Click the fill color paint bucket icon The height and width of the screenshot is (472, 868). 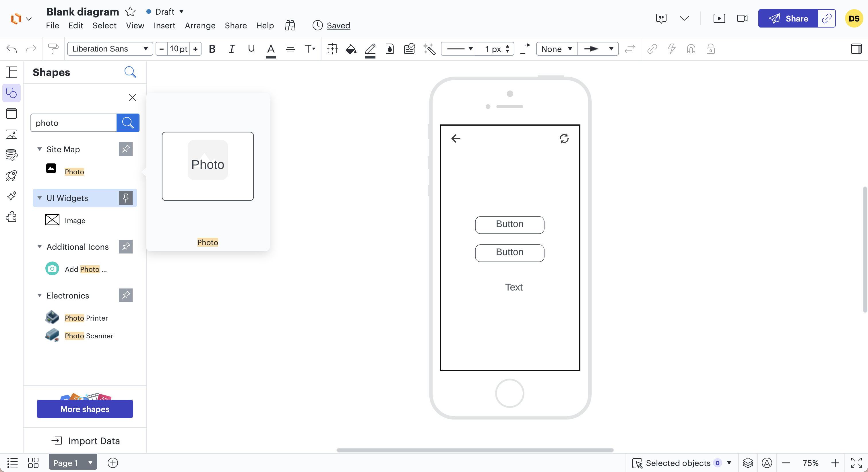tap(351, 49)
